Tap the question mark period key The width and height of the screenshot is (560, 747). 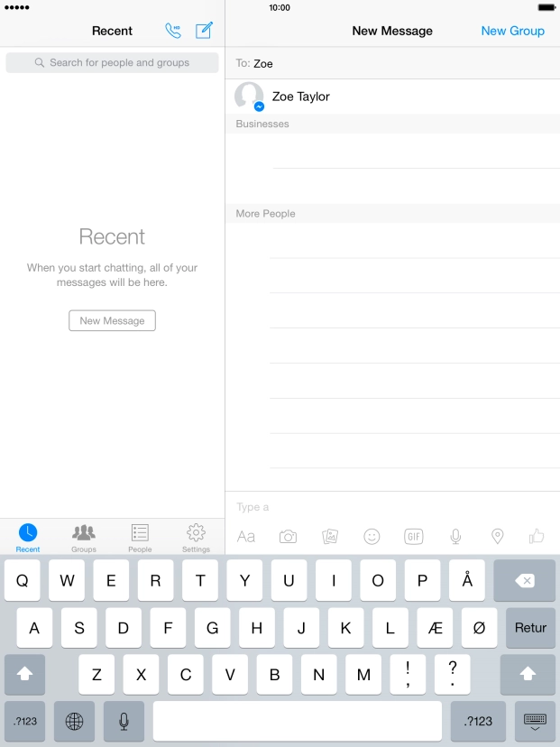click(453, 674)
